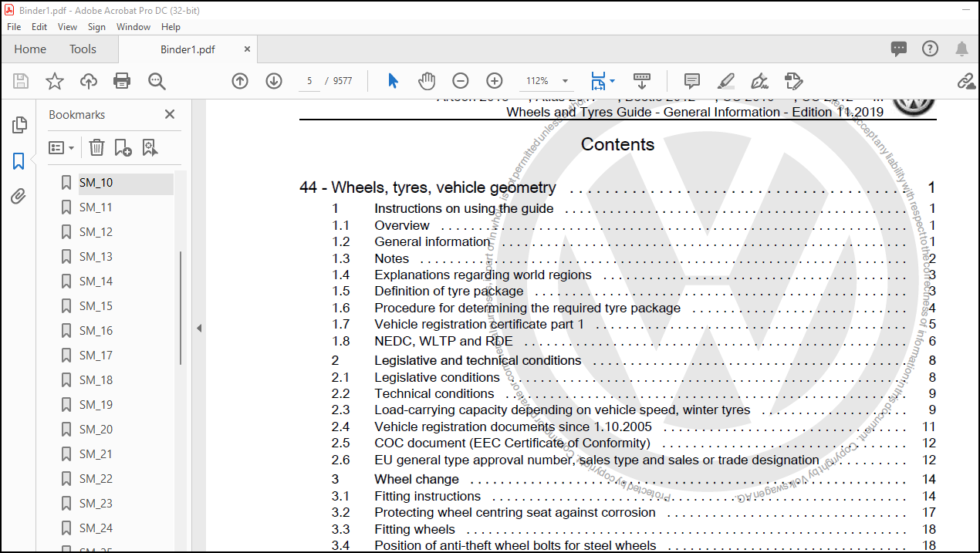The height and width of the screenshot is (553, 980).
Task: Open contents entry 'Fitting wheels'
Action: click(414, 529)
